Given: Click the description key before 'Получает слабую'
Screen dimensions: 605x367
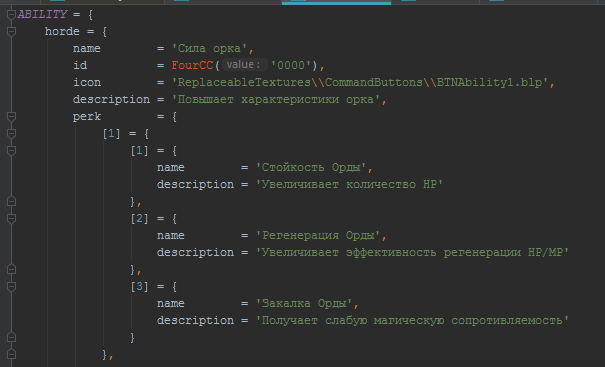Looking at the screenshot, I should pyautogui.click(x=195, y=320).
